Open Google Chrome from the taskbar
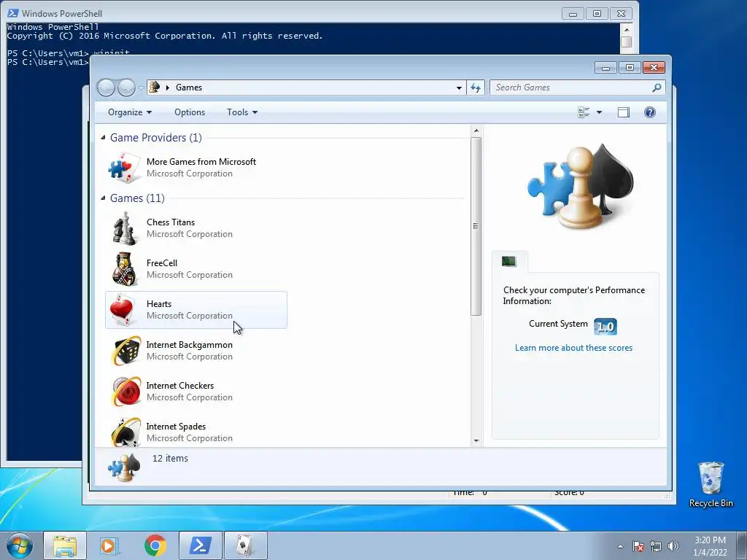The image size is (747, 560). coord(155,545)
